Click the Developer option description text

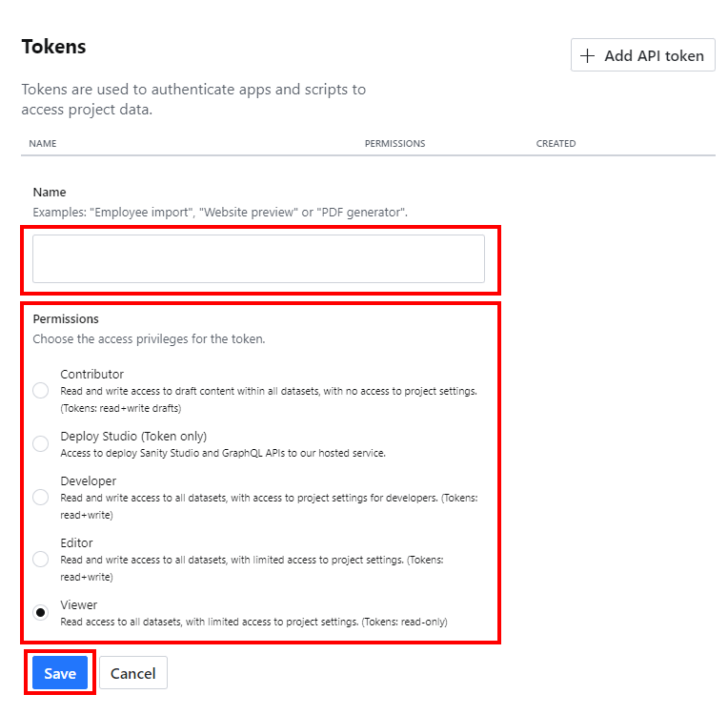coord(269,498)
